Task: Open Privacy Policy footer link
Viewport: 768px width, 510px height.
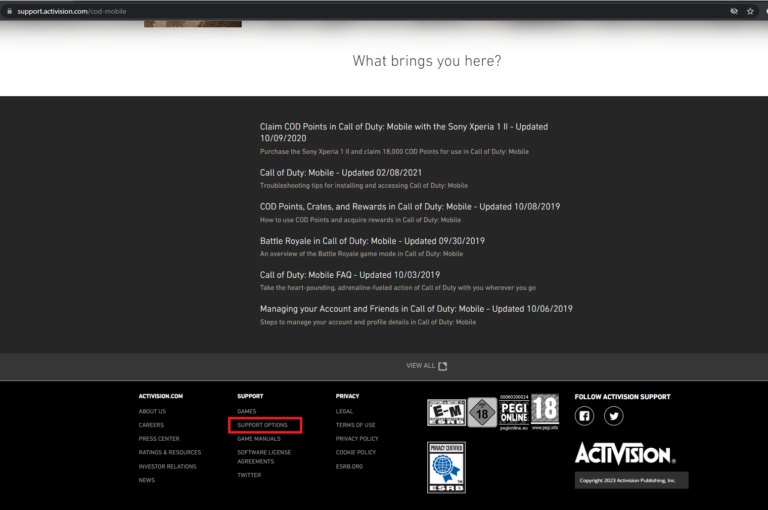Action: [x=357, y=439]
